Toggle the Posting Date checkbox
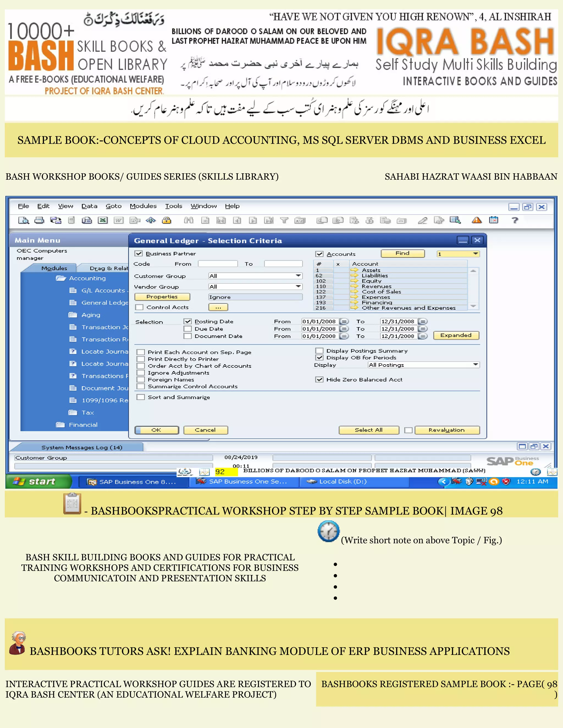Viewport: 563px width, 728px height. [188, 321]
